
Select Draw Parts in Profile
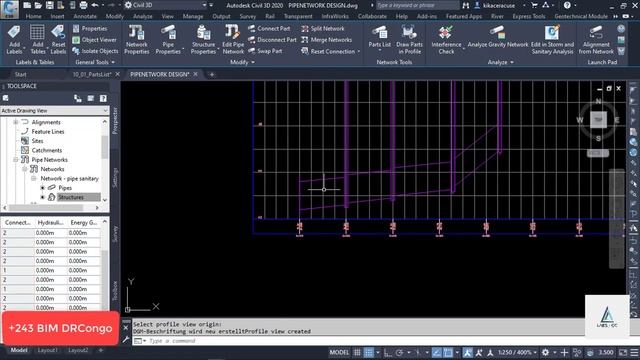[409, 40]
